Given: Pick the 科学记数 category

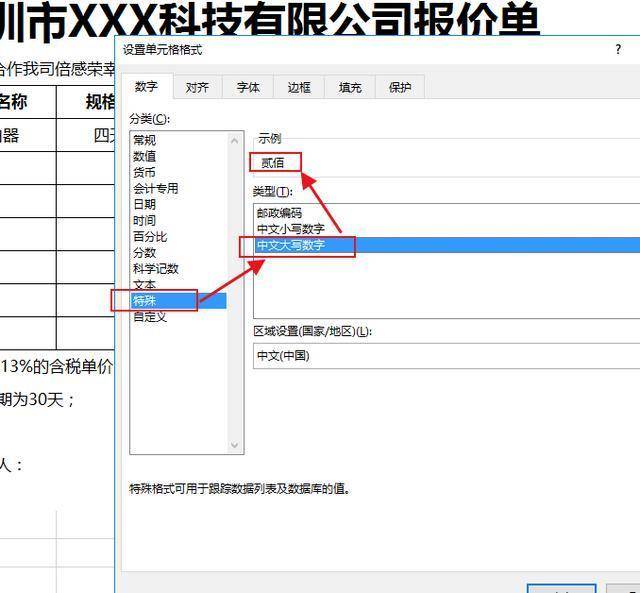Looking at the screenshot, I should tap(156, 269).
